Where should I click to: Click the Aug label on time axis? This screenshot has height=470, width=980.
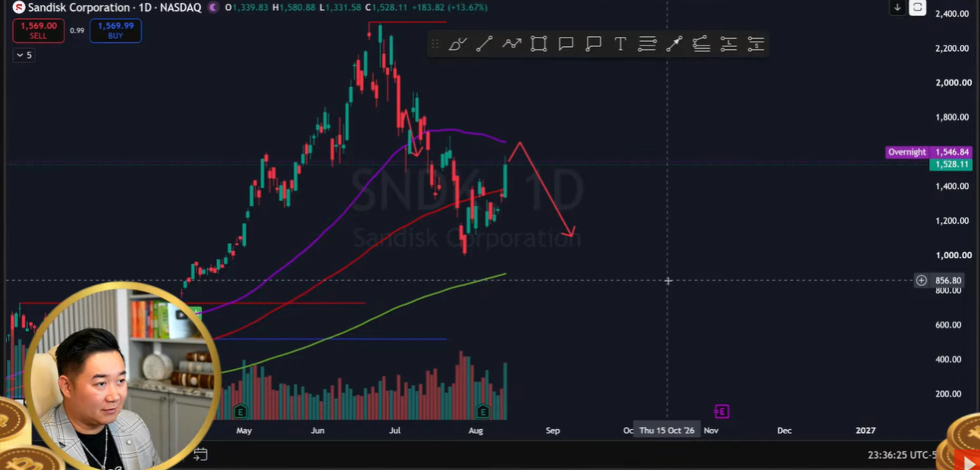coord(476,431)
